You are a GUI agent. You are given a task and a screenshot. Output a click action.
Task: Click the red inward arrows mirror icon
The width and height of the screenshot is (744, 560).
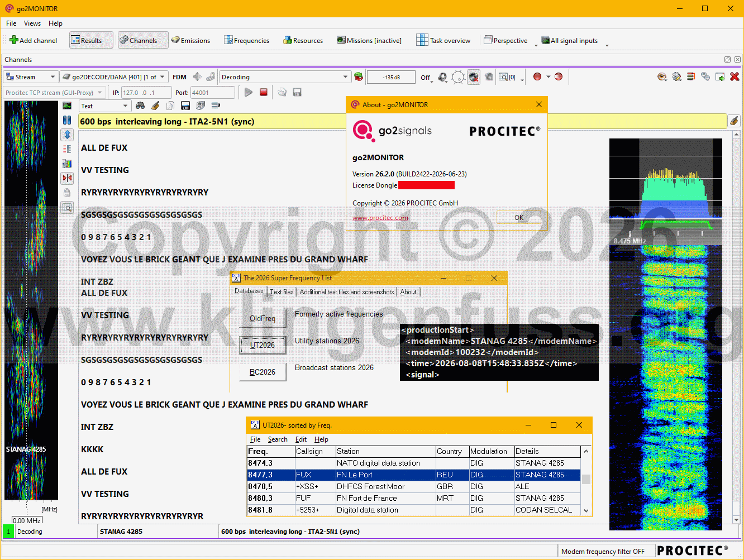coord(67,178)
